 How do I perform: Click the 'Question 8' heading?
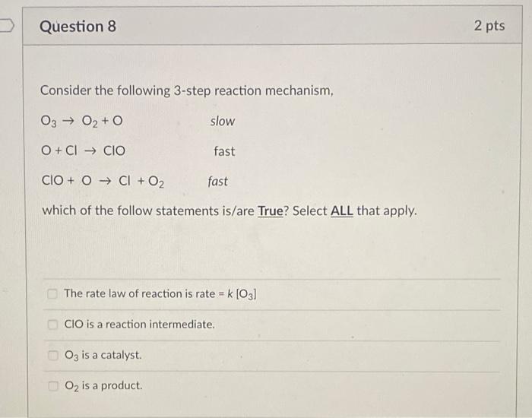click(78, 27)
